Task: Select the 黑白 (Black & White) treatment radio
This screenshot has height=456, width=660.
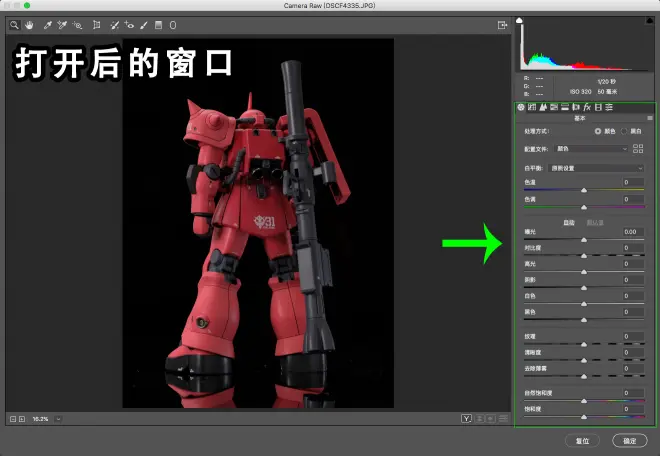Action: (624, 131)
